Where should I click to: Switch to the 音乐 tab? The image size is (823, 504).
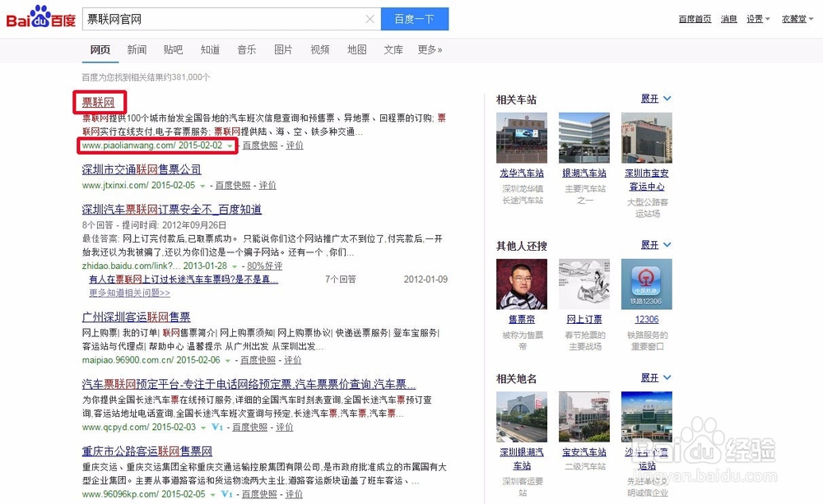(247, 50)
